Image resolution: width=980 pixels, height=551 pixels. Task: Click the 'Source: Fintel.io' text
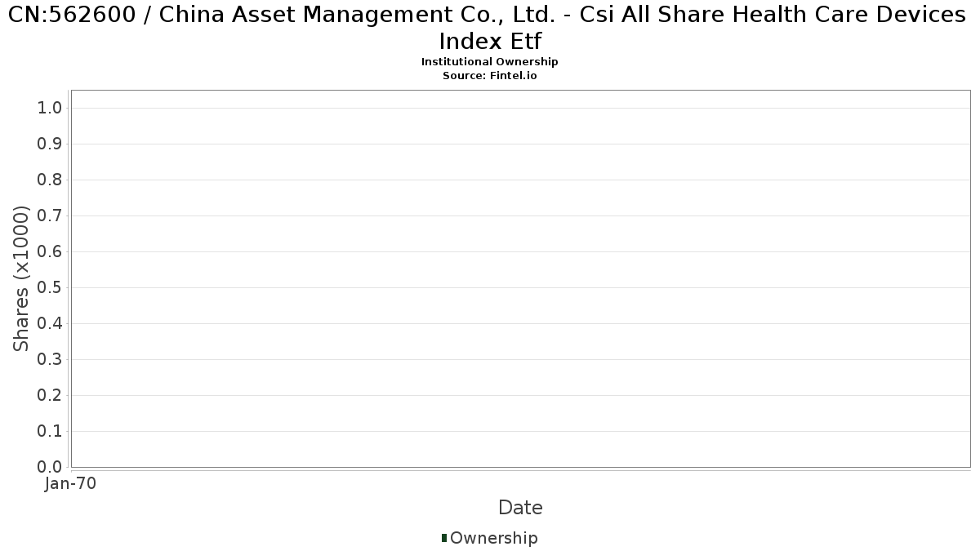(490, 75)
